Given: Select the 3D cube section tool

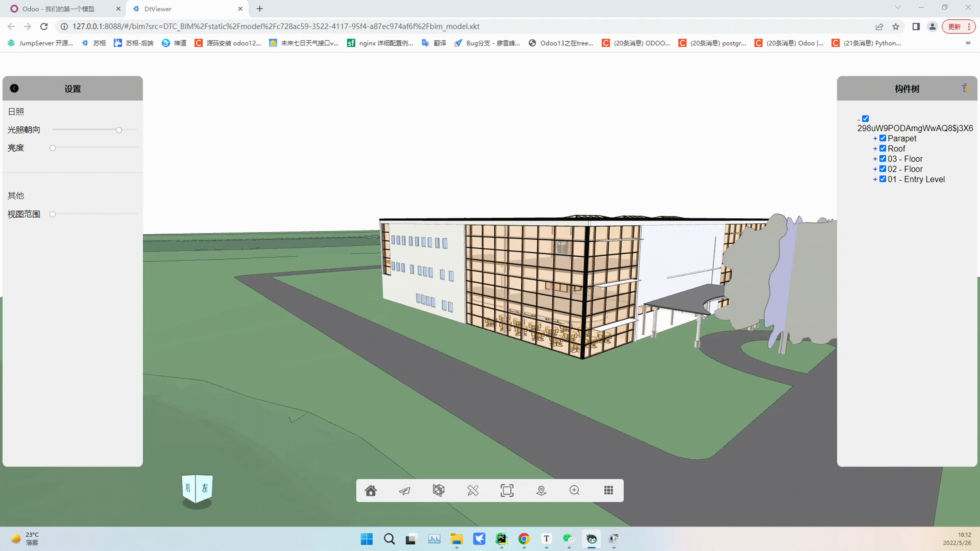Looking at the screenshot, I should pos(438,491).
